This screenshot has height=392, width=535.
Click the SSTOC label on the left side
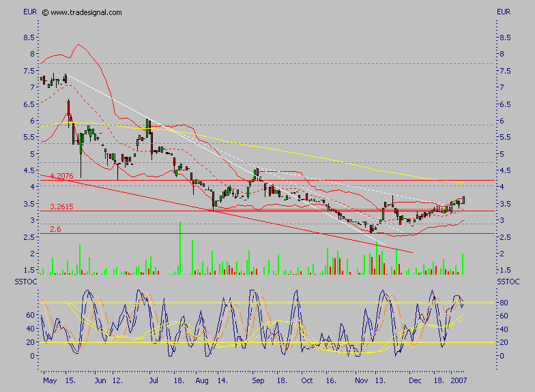26,282
